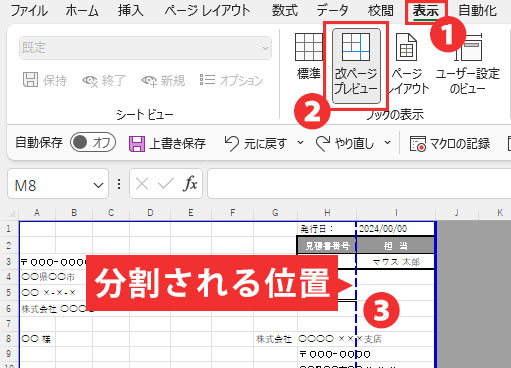Click 上書き保存 save icon
This screenshot has height=368, width=511.
coord(137,144)
